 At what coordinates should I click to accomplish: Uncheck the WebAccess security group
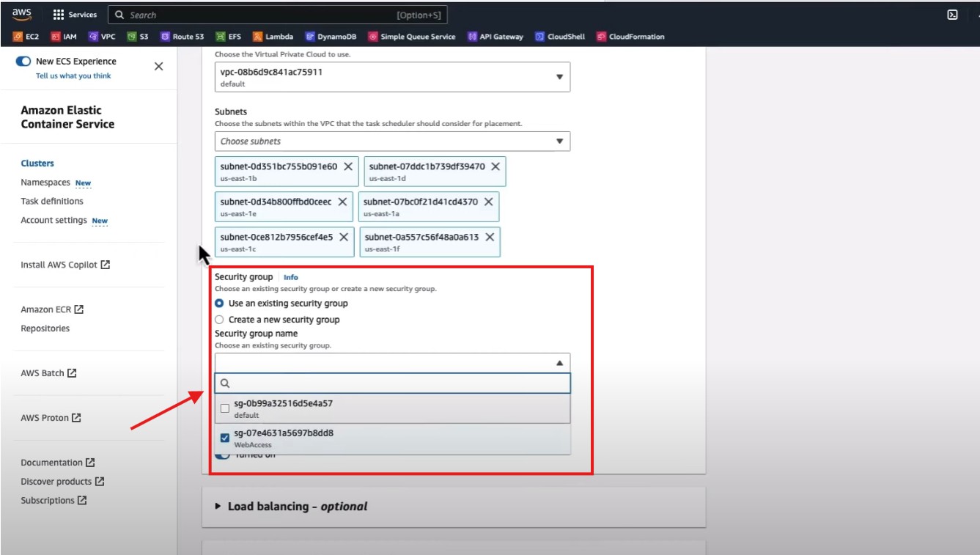[x=225, y=438]
